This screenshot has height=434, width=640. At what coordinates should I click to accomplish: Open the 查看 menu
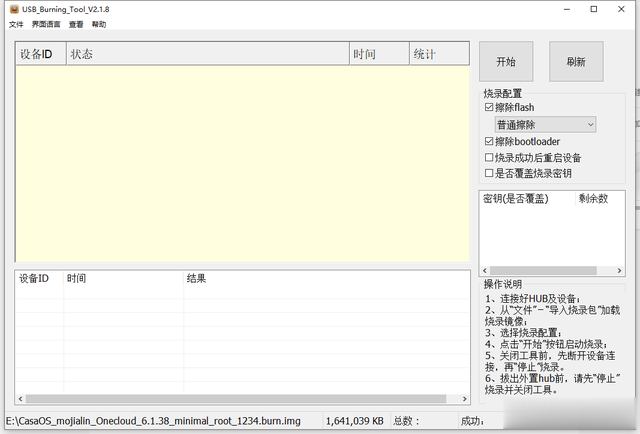(x=76, y=24)
